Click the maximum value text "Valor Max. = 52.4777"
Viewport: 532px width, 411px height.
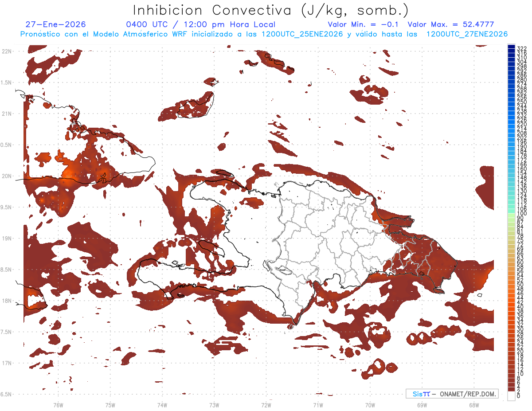pos(451,24)
